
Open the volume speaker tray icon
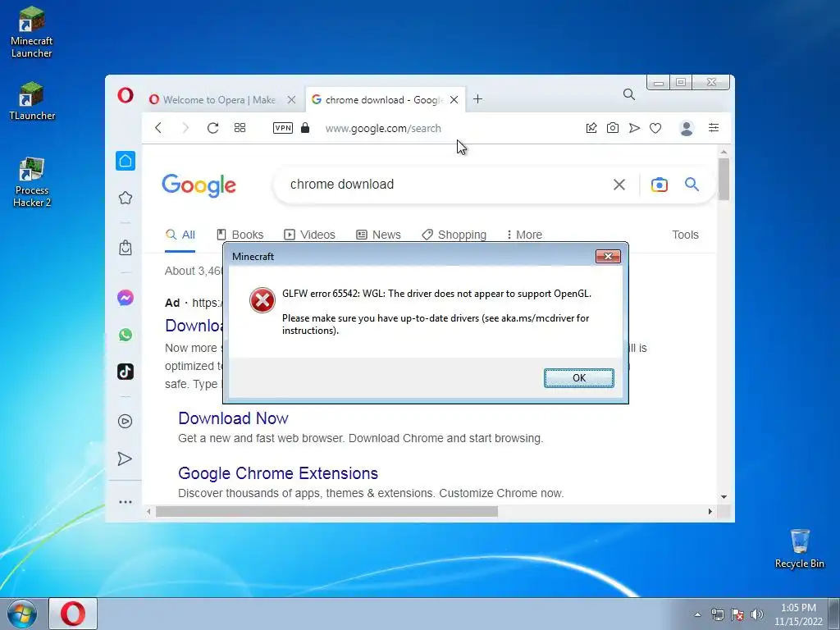pyautogui.click(x=757, y=614)
